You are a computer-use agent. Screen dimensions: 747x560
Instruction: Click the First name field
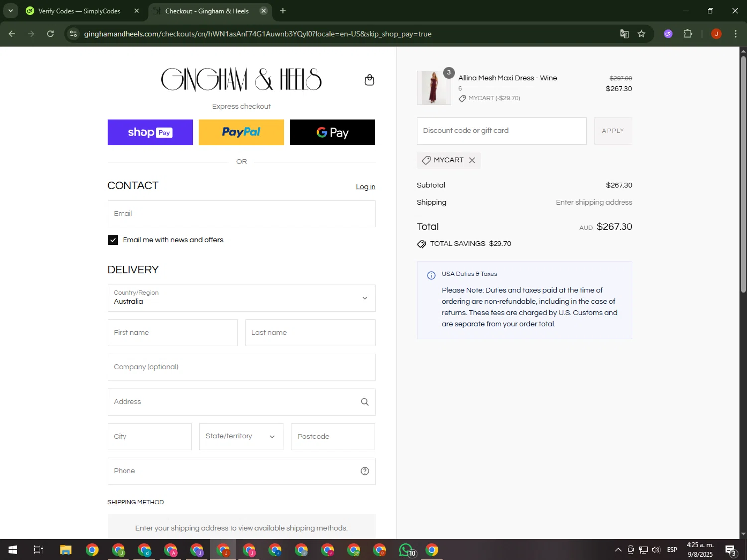pos(172,333)
